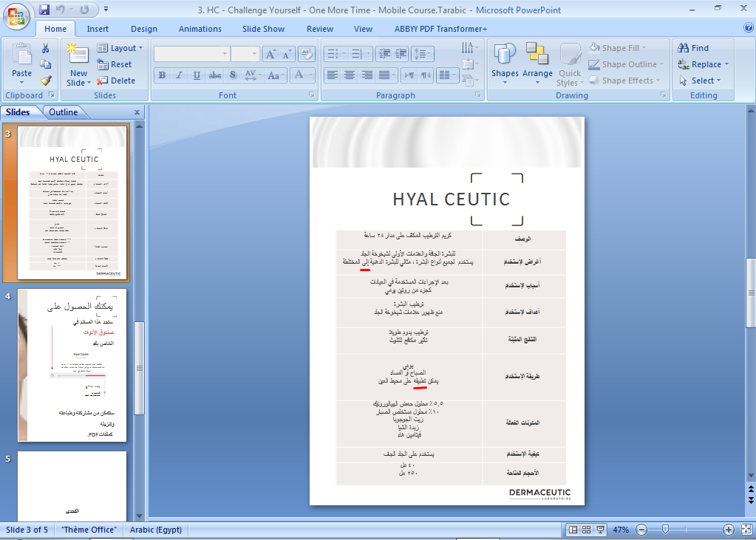Switch to the Slide Show tab
Viewport: 756px width, 540px height.
tap(263, 29)
